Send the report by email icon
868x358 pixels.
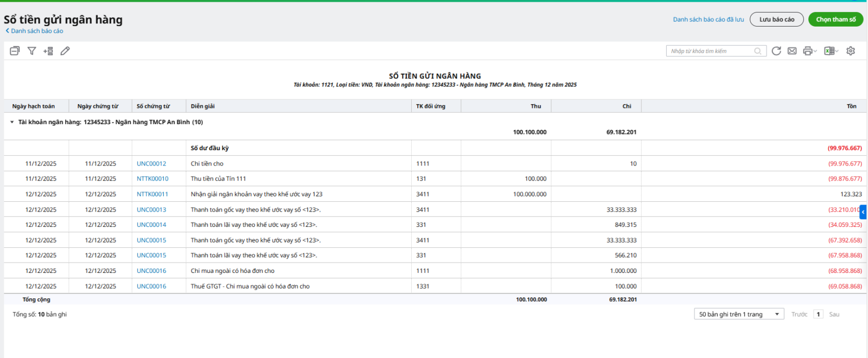[792, 51]
